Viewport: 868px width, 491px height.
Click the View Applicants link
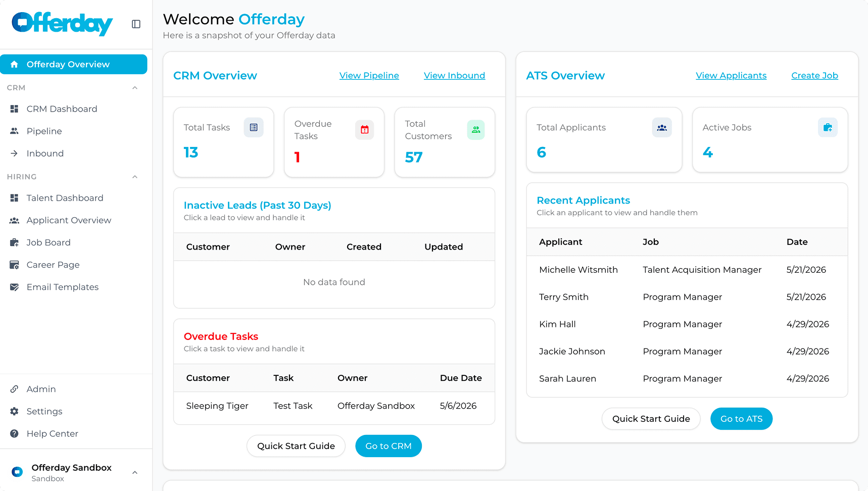coord(731,75)
